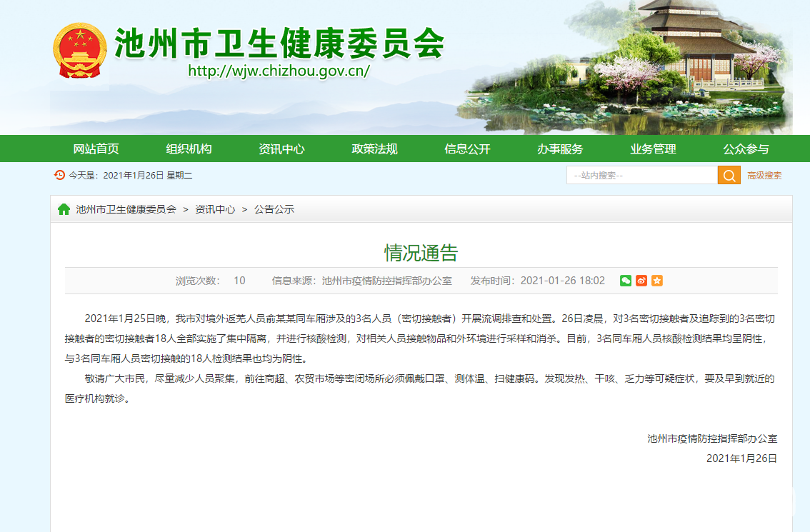Open 资讯中心 navigation menu item

click(x=281, y=149)
